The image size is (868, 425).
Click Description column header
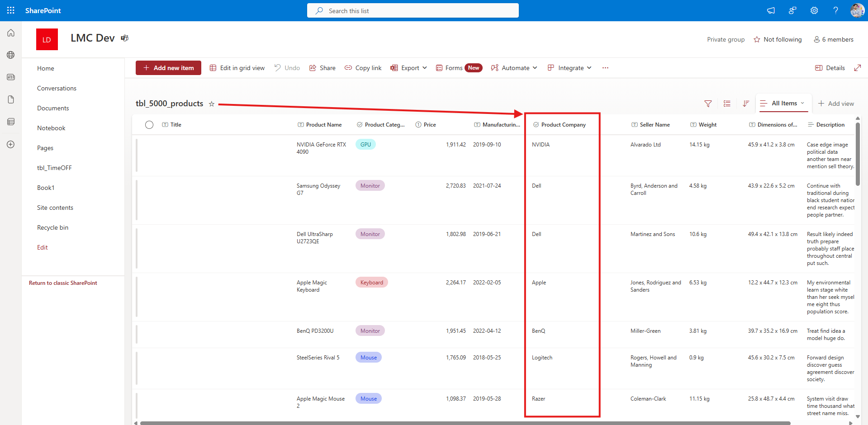pyautogui.click(x=826, y=125)
